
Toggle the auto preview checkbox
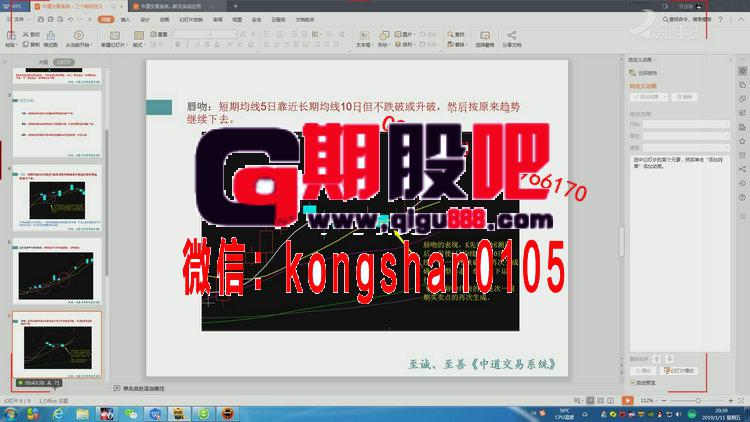click(x=633, y=383)
